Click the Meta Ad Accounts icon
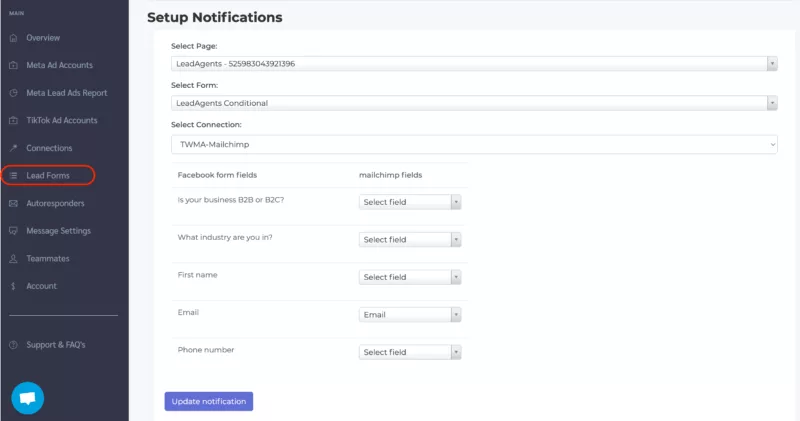 pyautogui.click(x=13, y=65)
